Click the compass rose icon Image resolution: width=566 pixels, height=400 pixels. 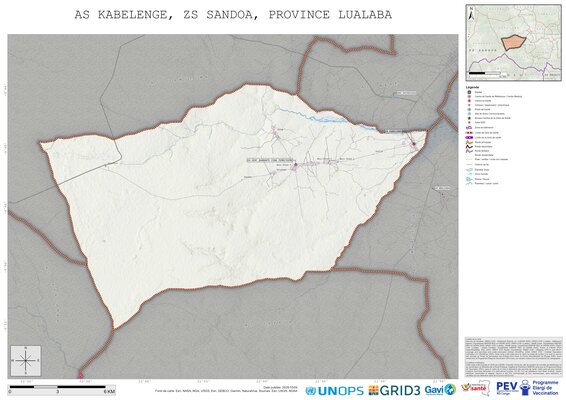coord(26,360)
